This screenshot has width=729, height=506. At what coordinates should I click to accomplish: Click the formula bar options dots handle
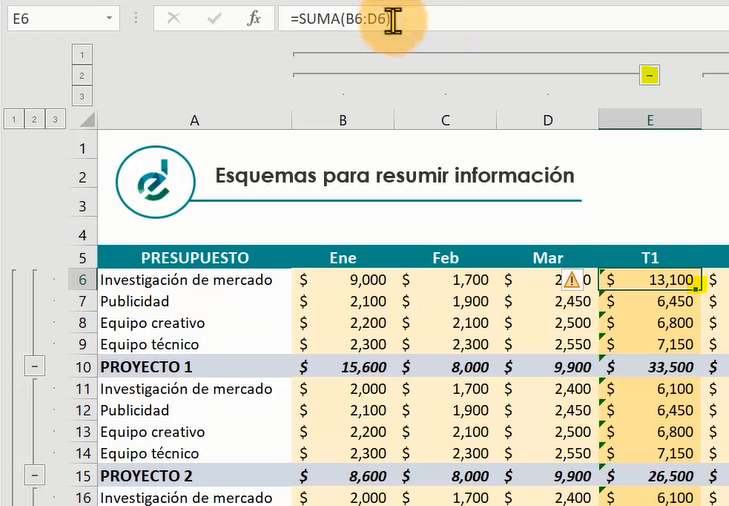pyautogui.click(x=136, y=18)
